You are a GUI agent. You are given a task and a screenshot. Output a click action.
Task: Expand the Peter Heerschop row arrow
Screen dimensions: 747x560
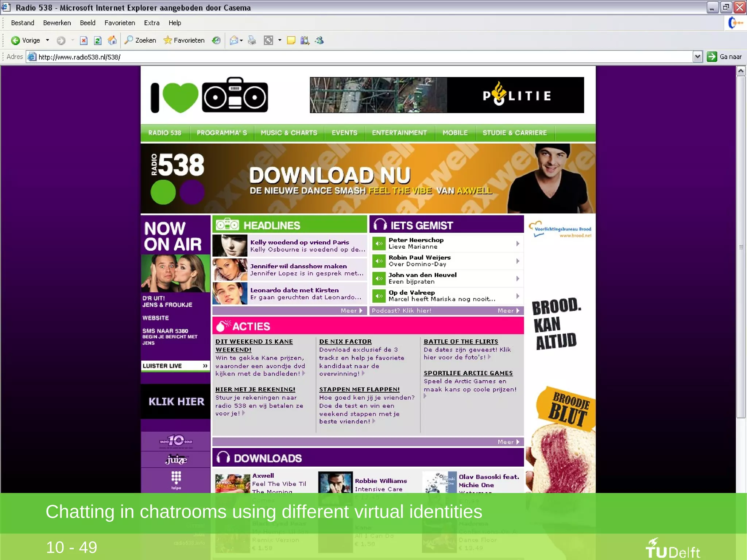518,244
